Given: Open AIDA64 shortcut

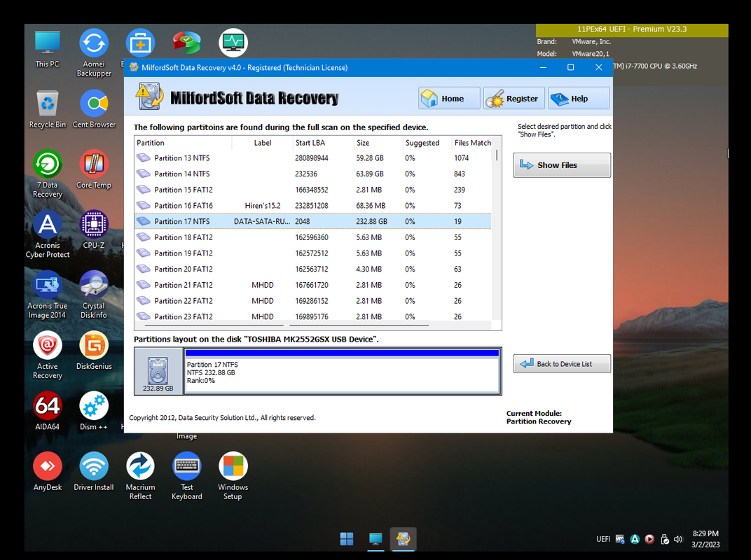Looking at the screenshot, I should coord(48,411).
